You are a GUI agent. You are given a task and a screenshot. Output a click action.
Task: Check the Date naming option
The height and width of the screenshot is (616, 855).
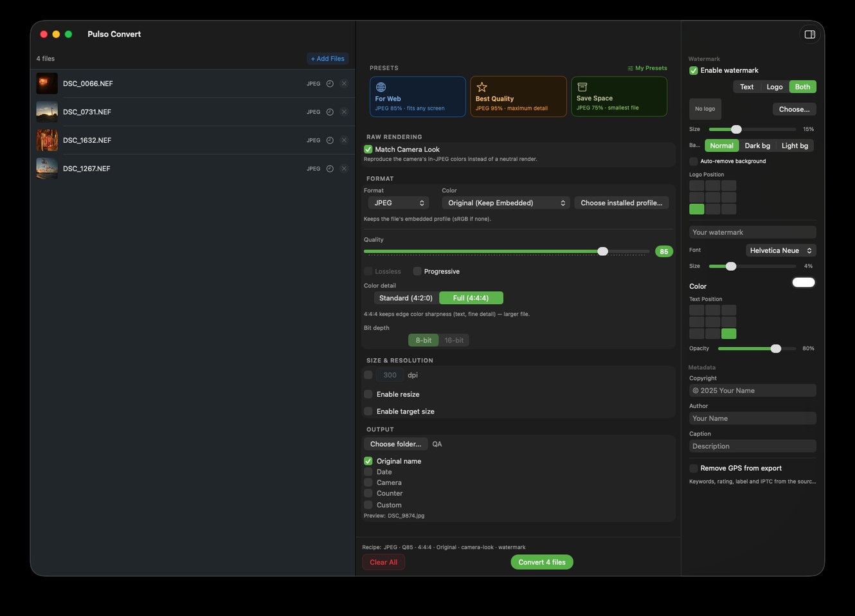[x=368, y=472]
